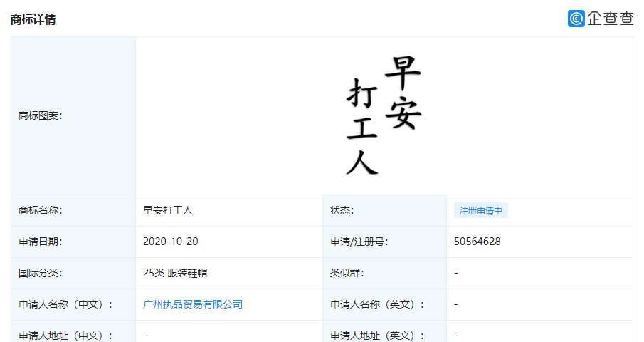Screen dimensions: 644x342
Task: Click the 类似群 field label
Action: point(347,273)
